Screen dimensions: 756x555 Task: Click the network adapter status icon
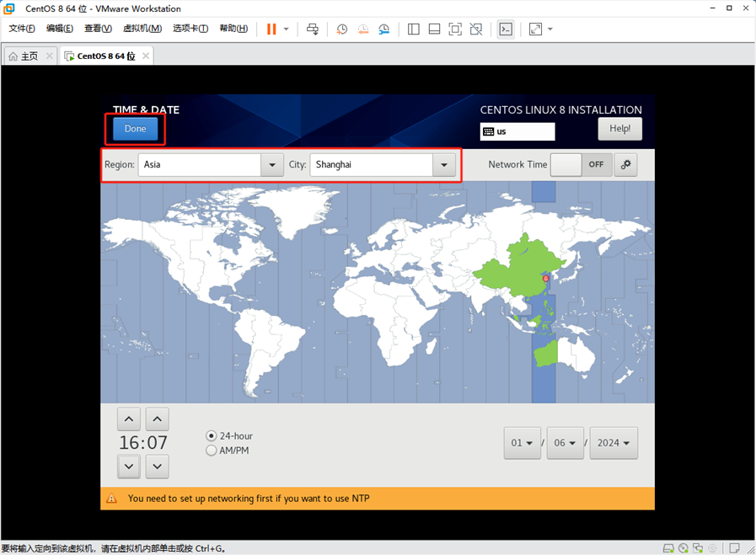coord(698,548)
